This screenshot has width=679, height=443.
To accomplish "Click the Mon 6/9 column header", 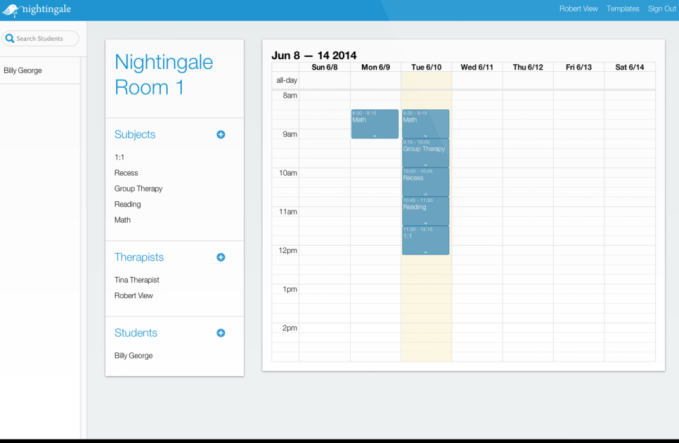I will click(375, 67).
